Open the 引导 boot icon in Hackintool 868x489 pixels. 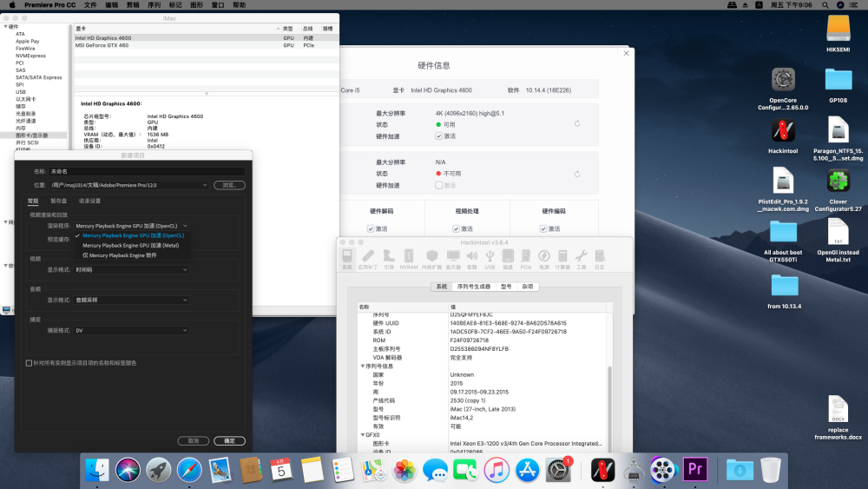389,259
